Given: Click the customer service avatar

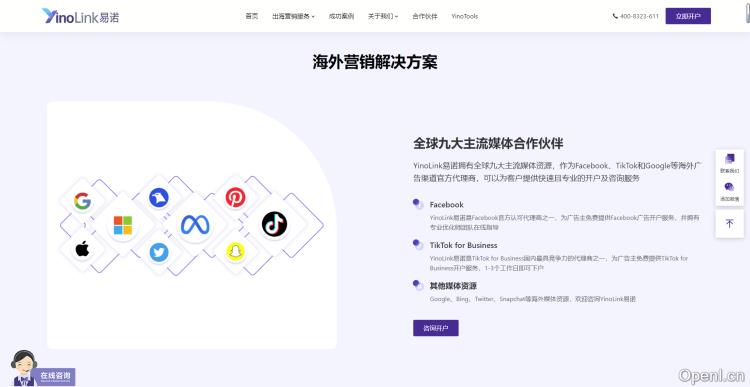Looking at the screenshot, I should [23, 367].
